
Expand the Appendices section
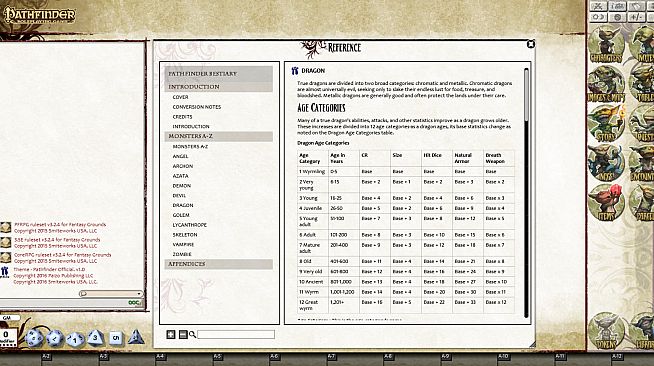219,264
